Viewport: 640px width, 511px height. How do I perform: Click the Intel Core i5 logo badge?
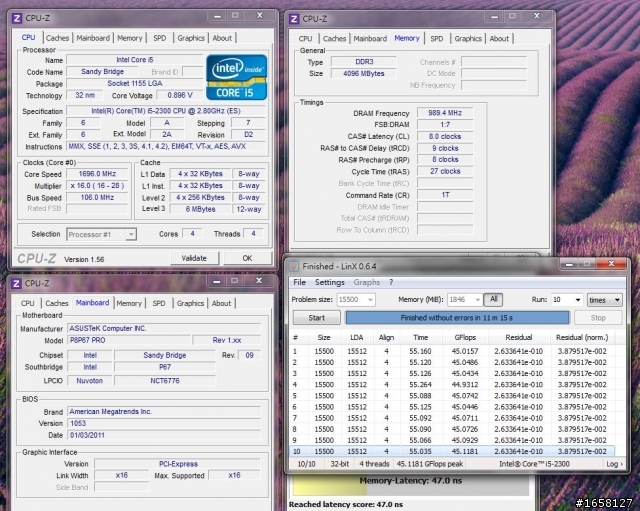[237, 77]
